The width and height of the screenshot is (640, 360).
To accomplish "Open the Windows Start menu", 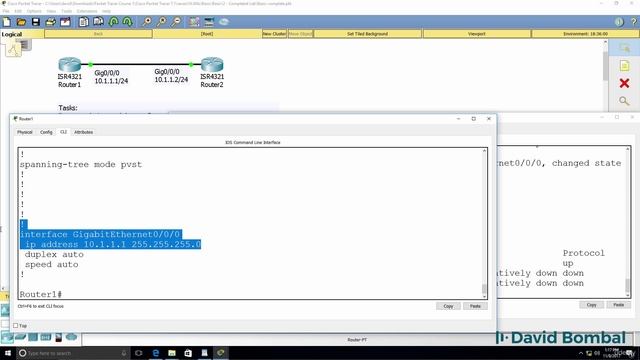I will point(8,353).
